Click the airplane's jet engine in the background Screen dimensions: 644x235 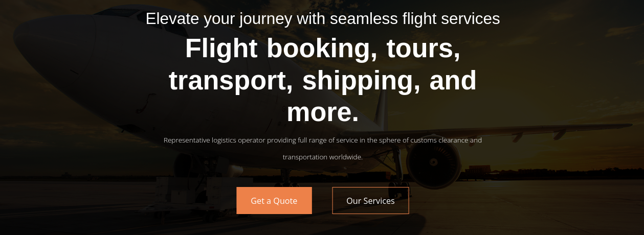(x=433, y=162)
